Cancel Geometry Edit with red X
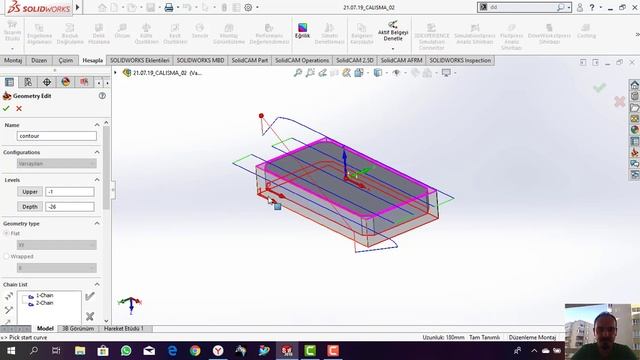 click(x=19, y=109)
